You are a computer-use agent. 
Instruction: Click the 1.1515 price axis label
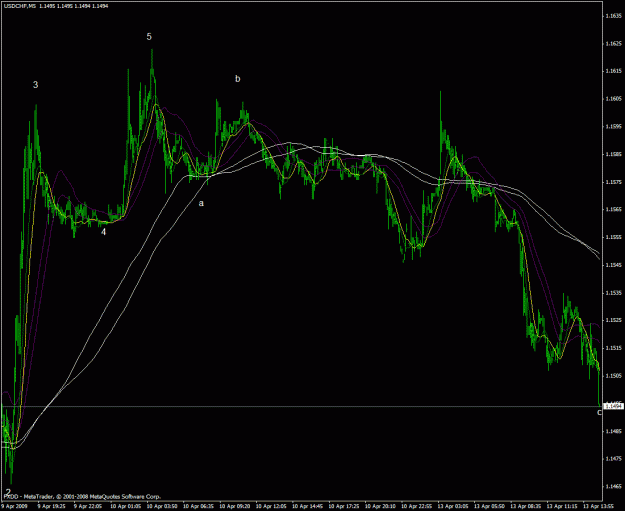[613, 348]
